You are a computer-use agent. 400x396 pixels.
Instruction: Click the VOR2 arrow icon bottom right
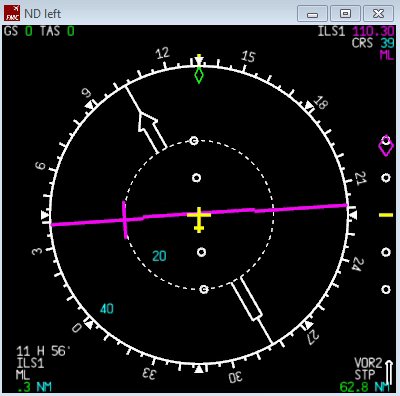point(389,371)
